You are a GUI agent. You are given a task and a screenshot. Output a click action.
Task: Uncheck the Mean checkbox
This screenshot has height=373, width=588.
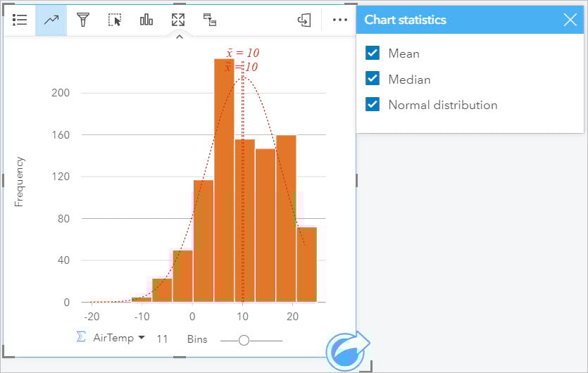click(373, 53)
